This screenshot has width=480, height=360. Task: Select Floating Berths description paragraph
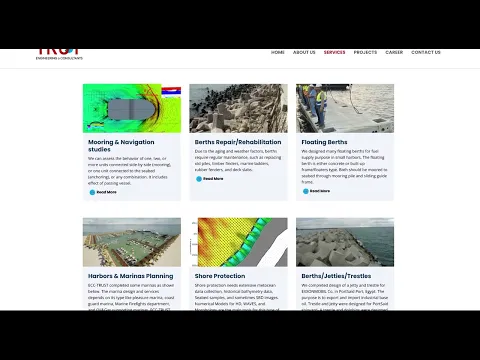tap(344, 166)
